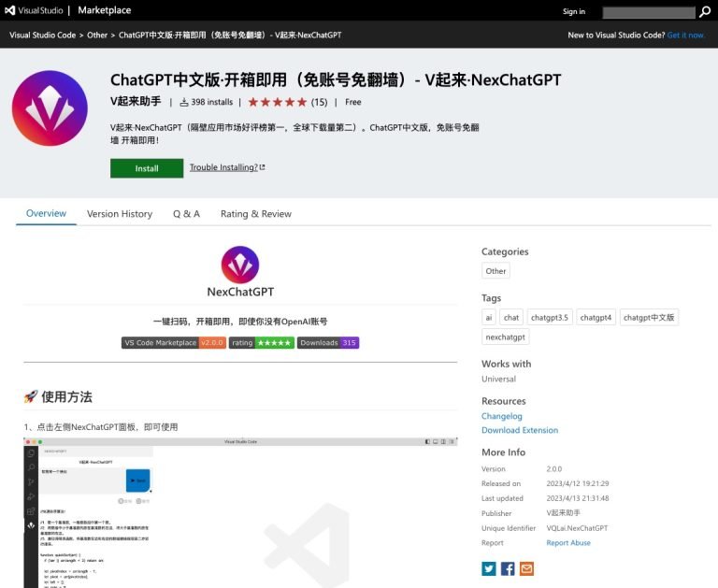Click the NexChatGPT logo in overview

tap(240, 265)
